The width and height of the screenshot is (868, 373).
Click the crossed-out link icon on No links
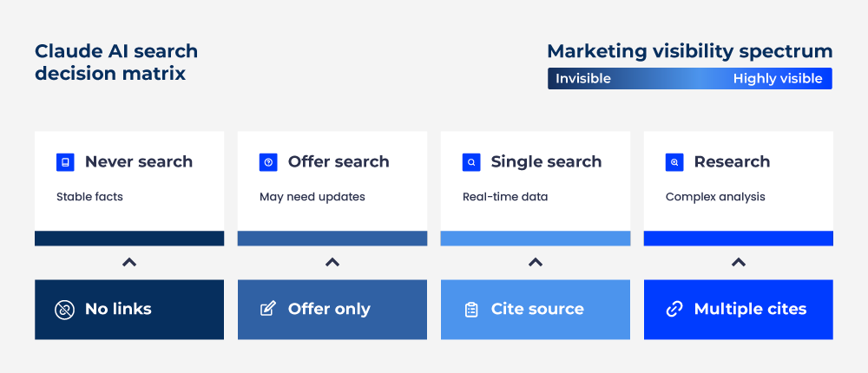tap(65, 310)
